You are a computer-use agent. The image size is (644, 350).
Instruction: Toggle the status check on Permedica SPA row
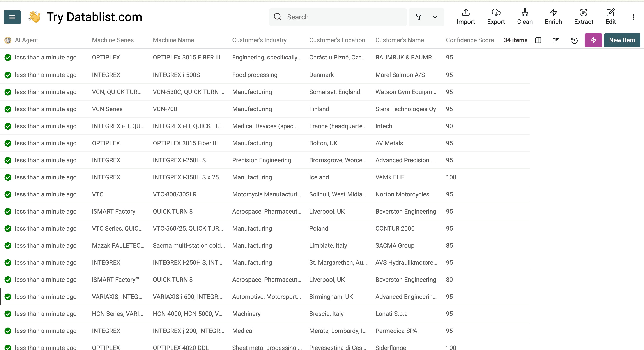click(8, 331)
